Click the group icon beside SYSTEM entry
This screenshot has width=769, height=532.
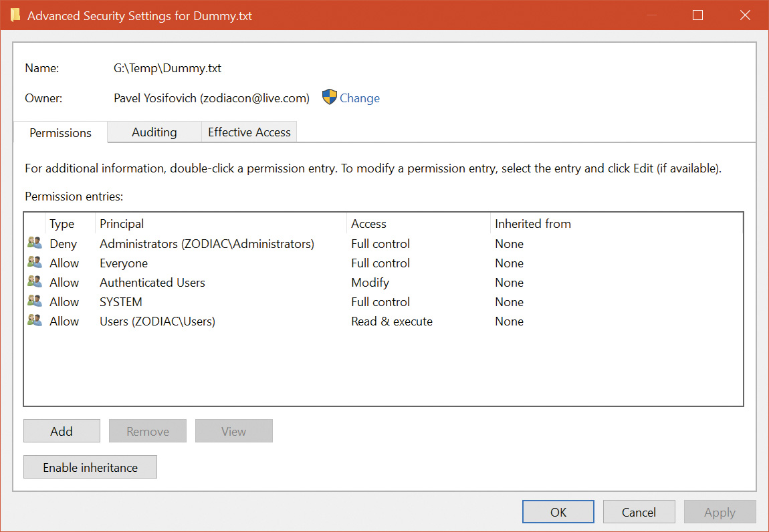(35, 301)
